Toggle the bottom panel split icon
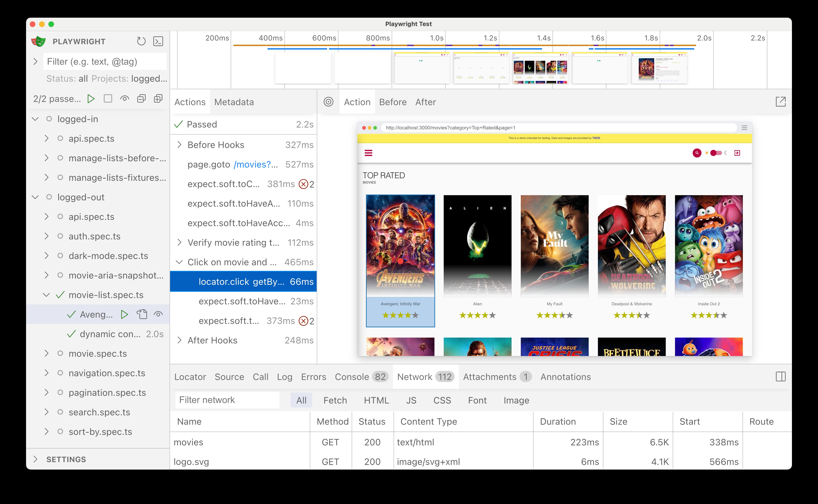 (x=781, y=377)
